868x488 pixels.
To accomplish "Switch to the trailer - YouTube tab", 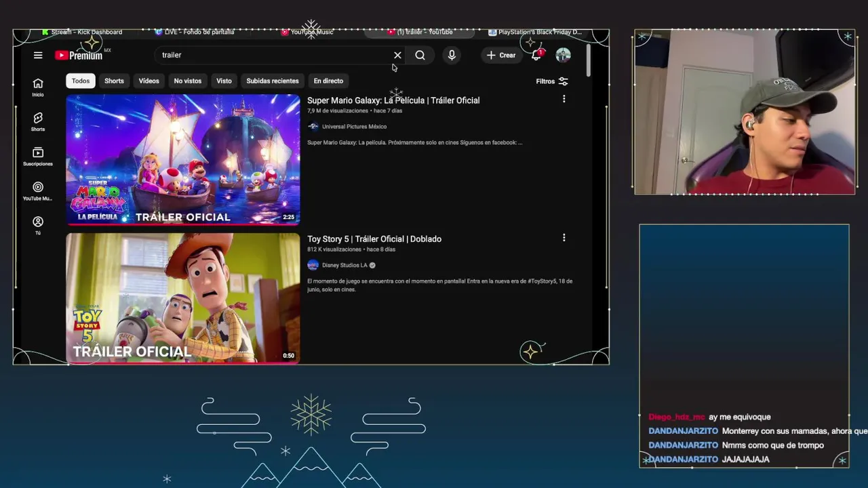I will tap(420, 32).
